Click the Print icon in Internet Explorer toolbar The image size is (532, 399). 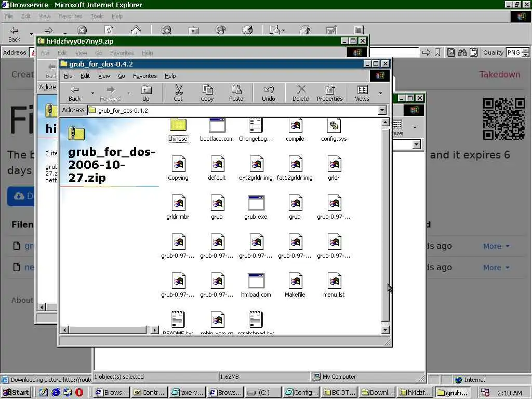click(304, 30)
